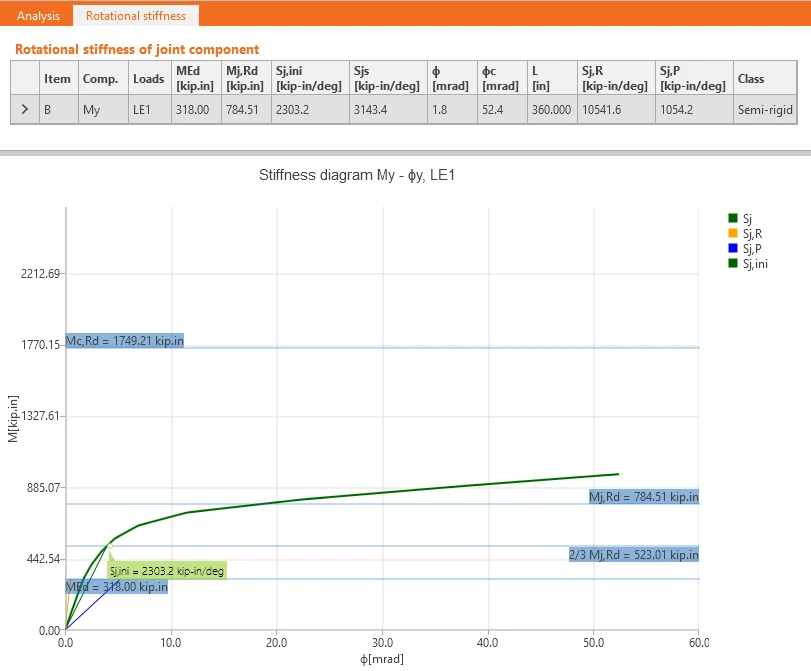The image size is (811, 671).
Task: Click the 2/3 Mj,Rd = 523.01 label
Action: [634, 555]
